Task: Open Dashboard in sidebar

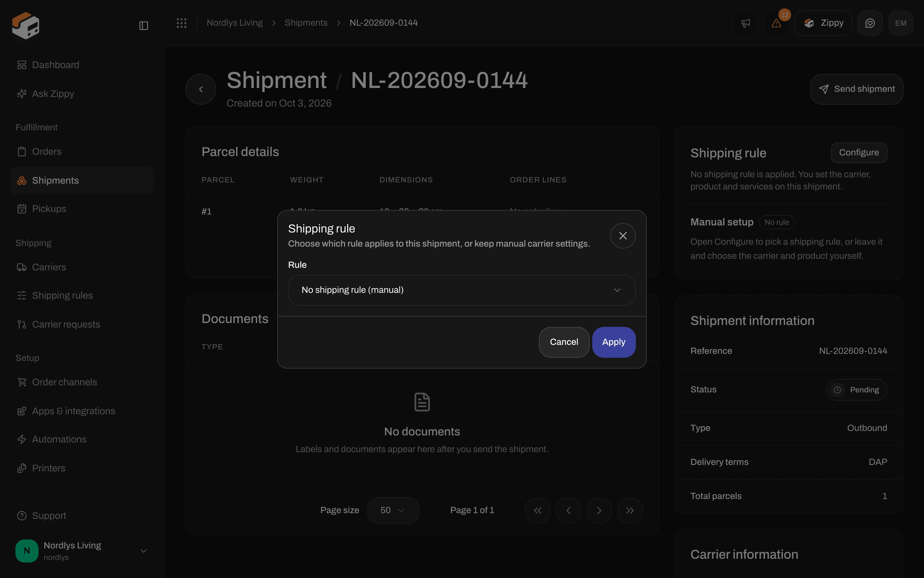Action: tap(82, 65)
